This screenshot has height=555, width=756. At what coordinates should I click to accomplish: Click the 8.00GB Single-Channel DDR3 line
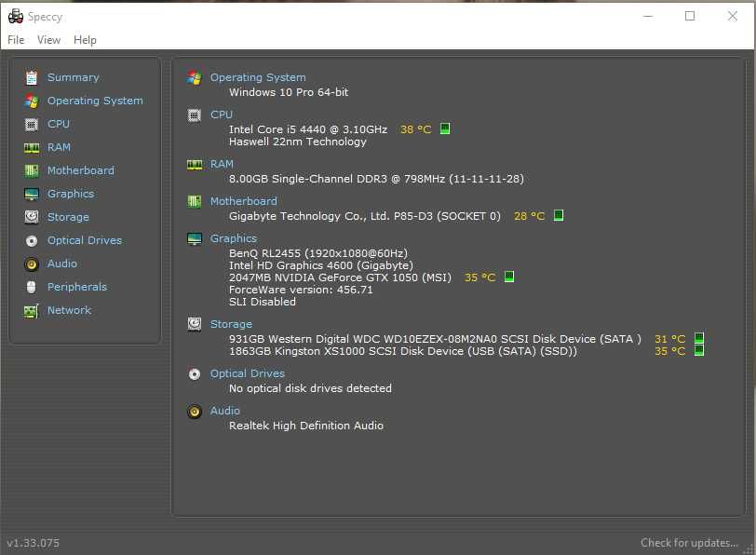(x=376, y=179)
